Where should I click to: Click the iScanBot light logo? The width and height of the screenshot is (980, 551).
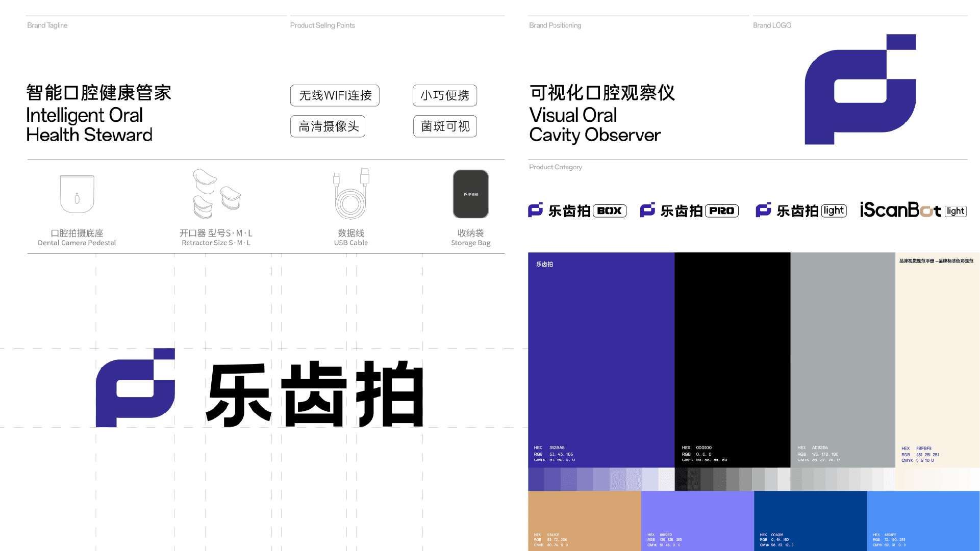click(913, 210)
